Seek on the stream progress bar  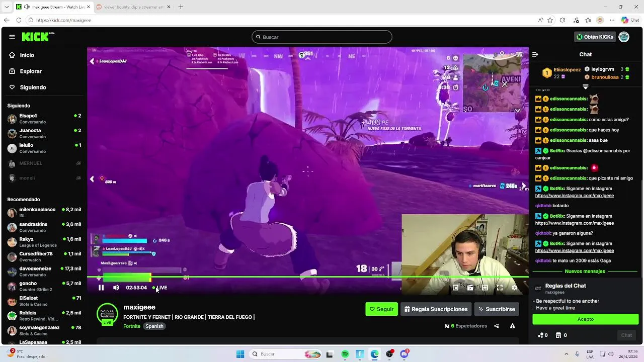(x=308, y=277)
